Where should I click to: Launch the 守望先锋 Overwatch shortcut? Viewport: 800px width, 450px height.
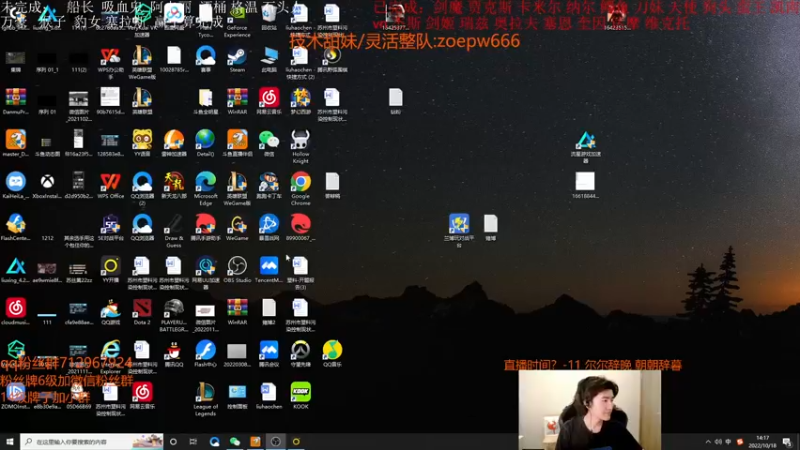click(x=301, y=355)
